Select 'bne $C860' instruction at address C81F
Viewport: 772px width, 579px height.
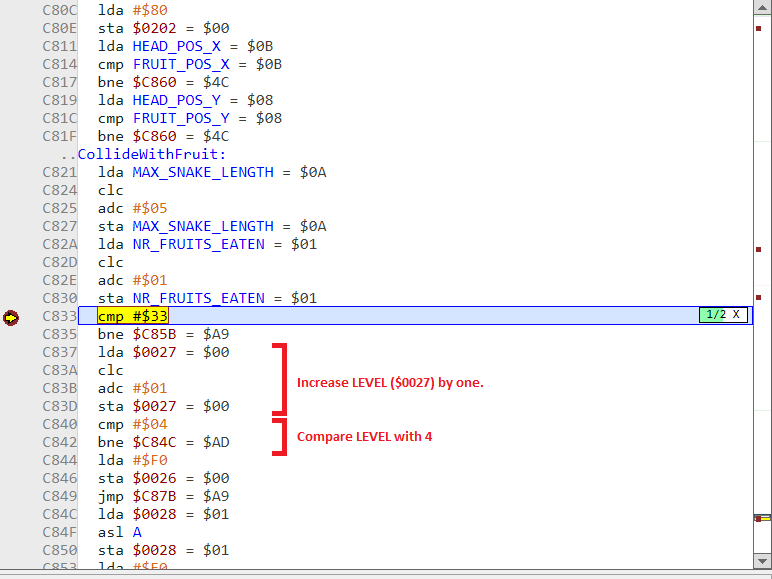click(137, 136)
